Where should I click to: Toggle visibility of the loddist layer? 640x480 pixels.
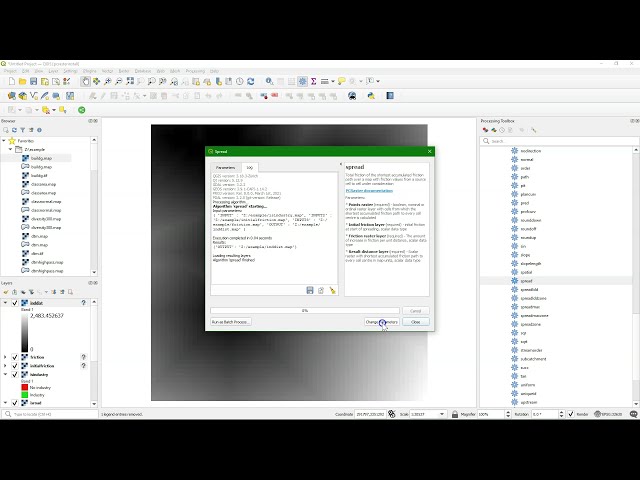coord(15,303)
